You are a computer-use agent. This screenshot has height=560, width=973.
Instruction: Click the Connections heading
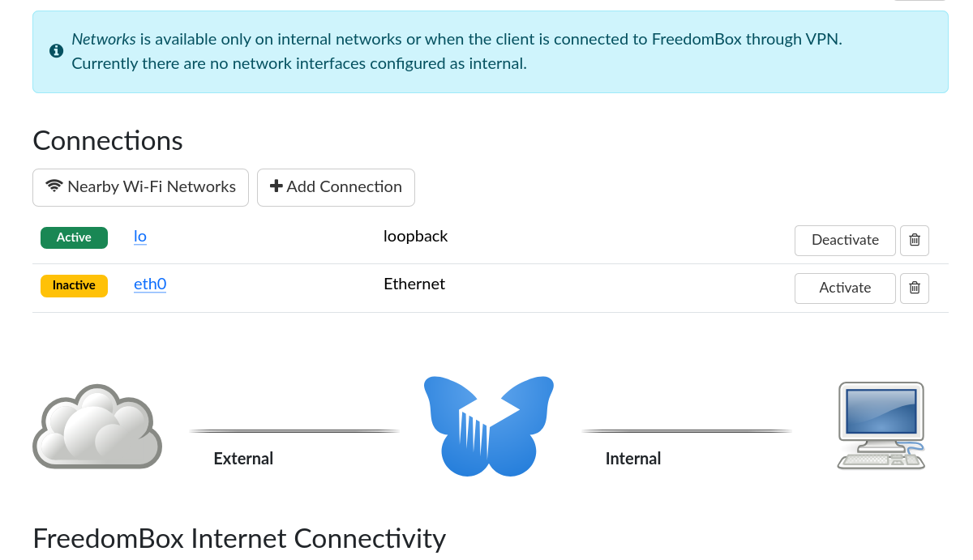[108, 141]
